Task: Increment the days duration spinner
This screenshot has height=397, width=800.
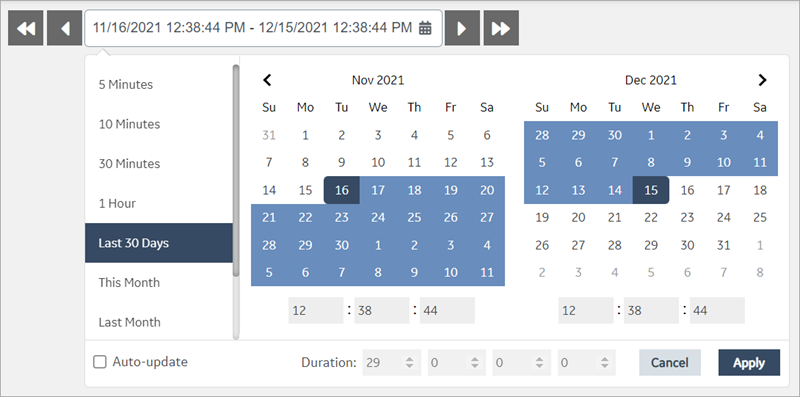Action: (x=409, y=359)
